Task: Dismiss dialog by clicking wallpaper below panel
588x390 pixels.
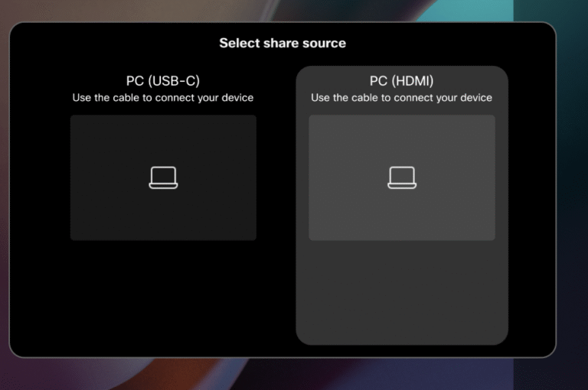Action: [x=283, y=375]
